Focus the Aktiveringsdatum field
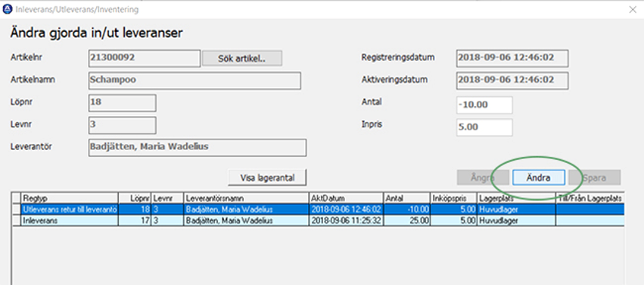Screen dimensions: 644x285 [512, 80]
